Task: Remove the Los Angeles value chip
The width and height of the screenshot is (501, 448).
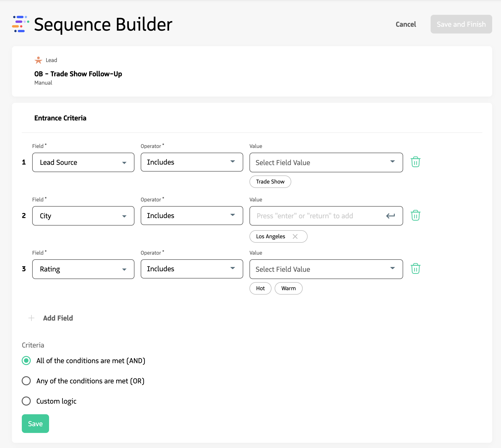Action: (295, 236)
